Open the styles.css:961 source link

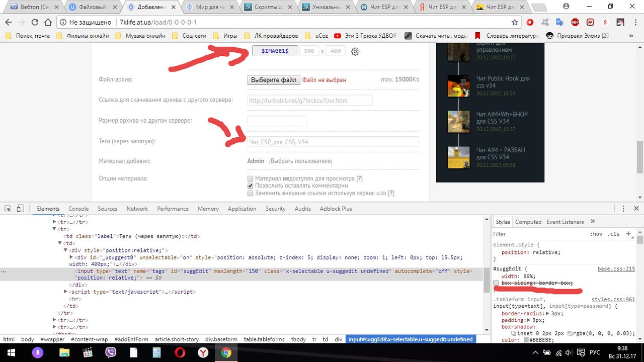613,300
